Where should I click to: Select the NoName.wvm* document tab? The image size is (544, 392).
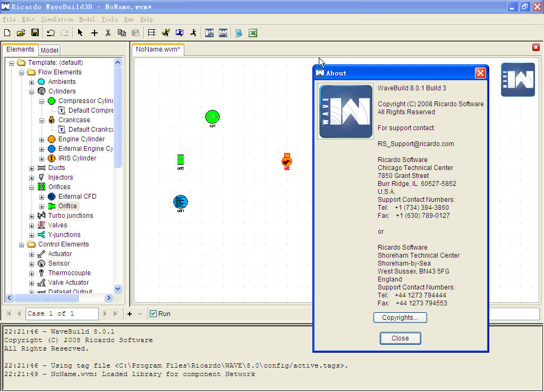click(x=158, y=49)
